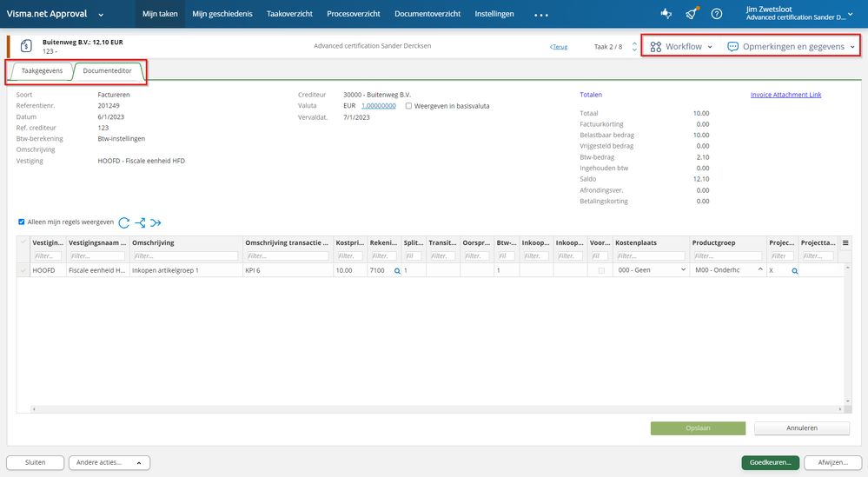
Task: Open the grid column menu hamburger icon
Action: click(845, 242)
